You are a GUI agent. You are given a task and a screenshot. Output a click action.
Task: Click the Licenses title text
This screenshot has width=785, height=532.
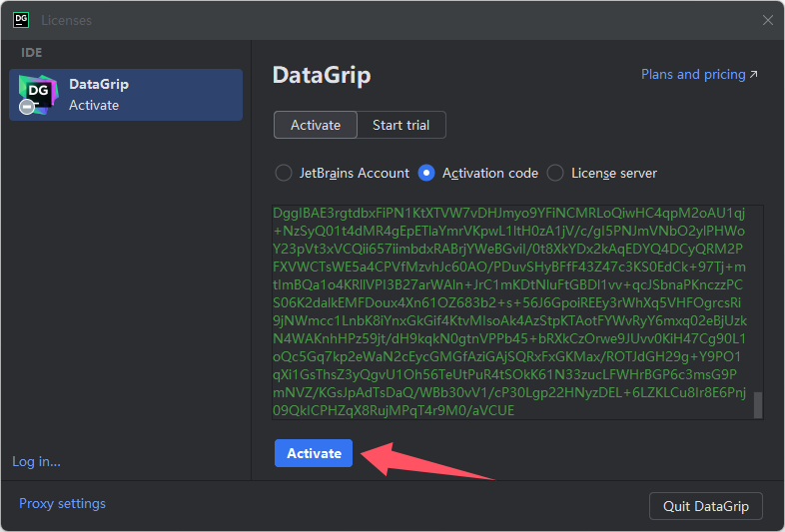[67, 21]
